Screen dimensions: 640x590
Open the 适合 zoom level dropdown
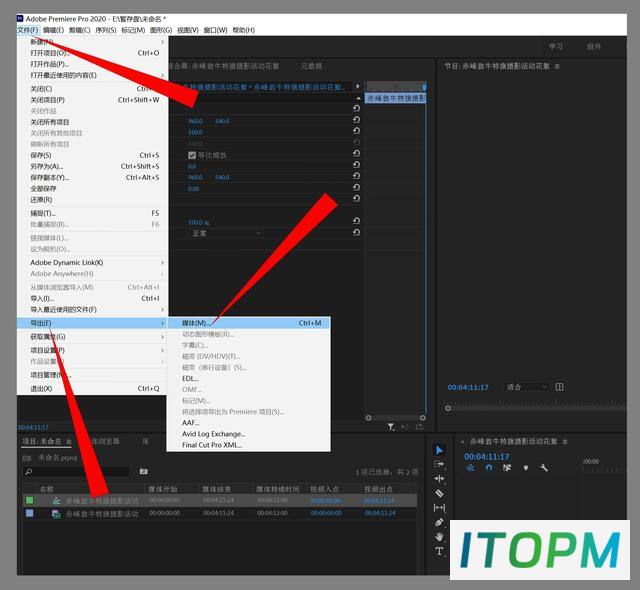[527, 387]
